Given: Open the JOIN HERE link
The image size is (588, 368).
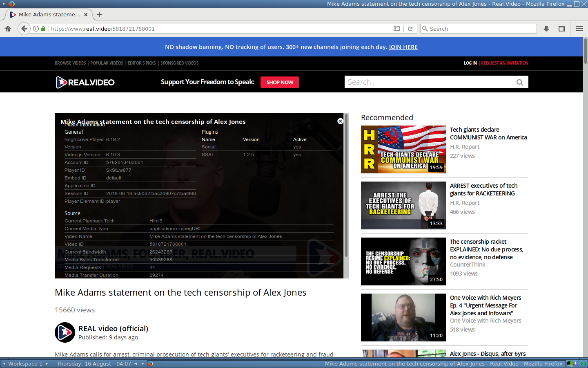Looking at the screenshot, I should tap(403, 47).
